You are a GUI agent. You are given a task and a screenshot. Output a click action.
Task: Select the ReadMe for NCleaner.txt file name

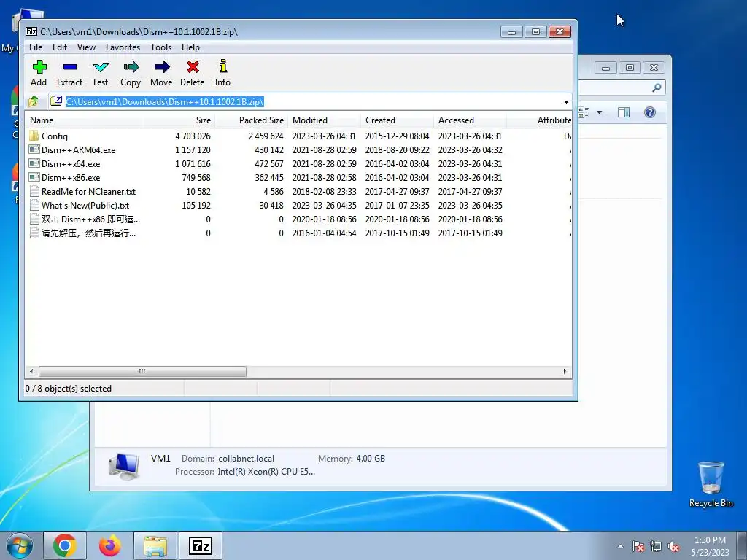click(88, 192)
